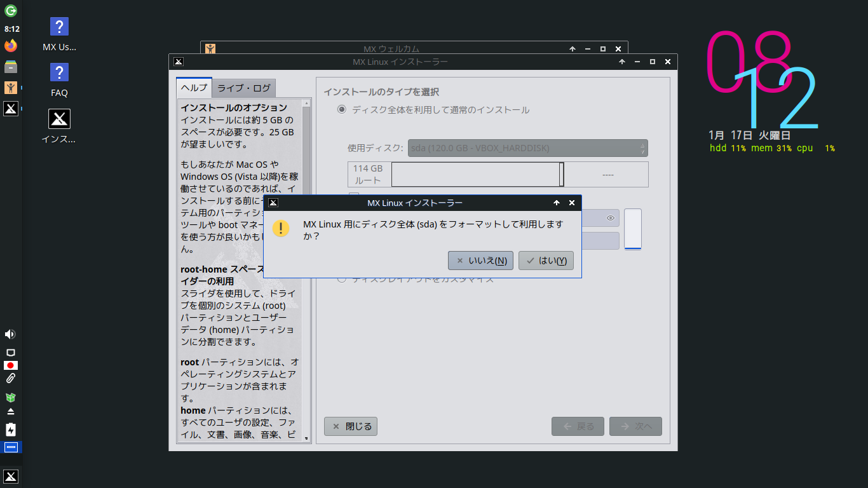Click the 閉じる button in installer

351,426
